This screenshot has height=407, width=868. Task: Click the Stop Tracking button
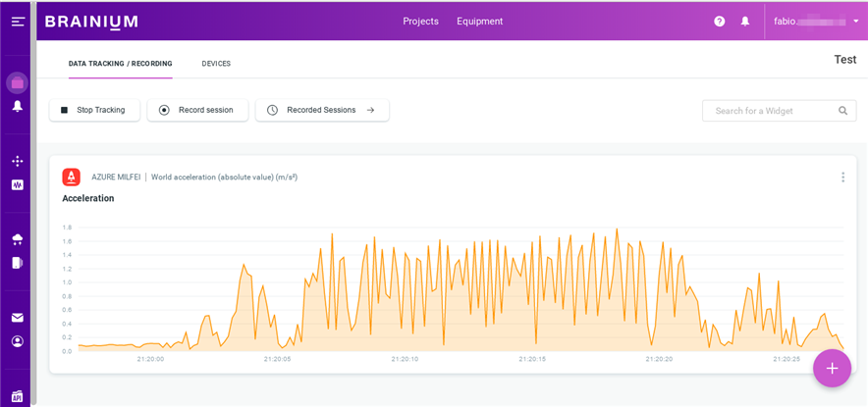pos(94,110)
